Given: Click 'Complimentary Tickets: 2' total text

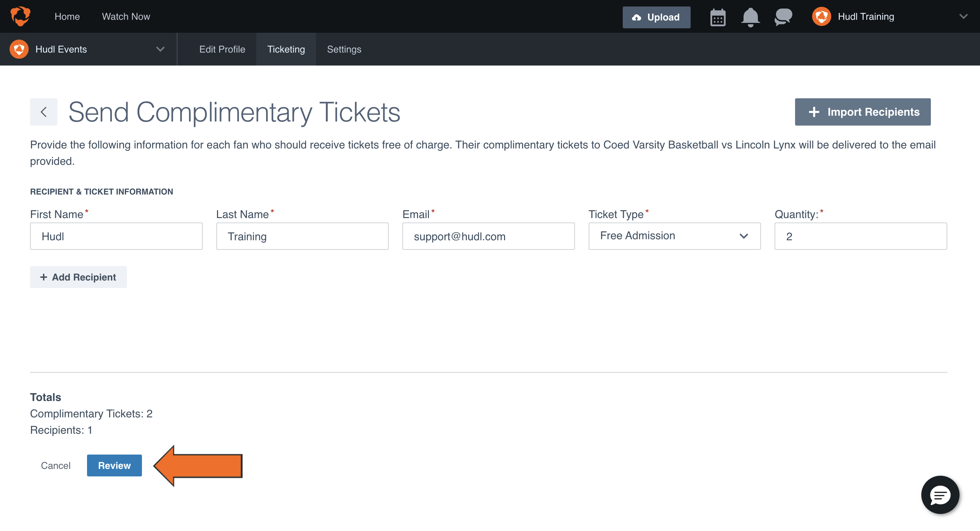Looking at the screenshot, I should click(91, 414).
